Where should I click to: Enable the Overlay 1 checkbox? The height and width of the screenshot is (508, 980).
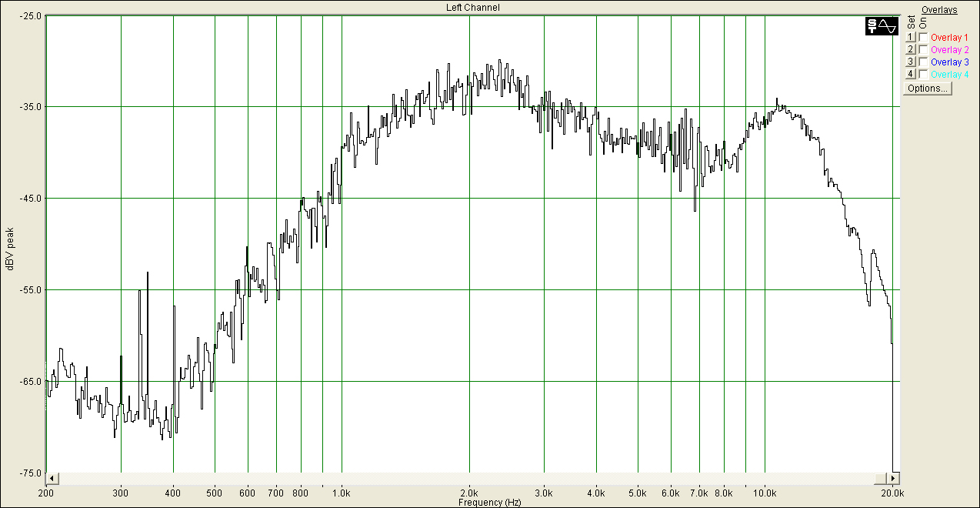923,37
